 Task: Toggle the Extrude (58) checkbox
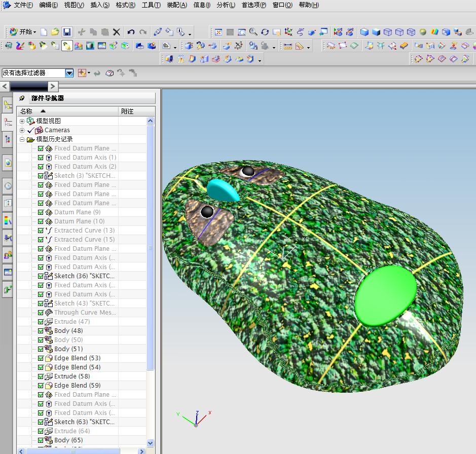pos(41,376)
